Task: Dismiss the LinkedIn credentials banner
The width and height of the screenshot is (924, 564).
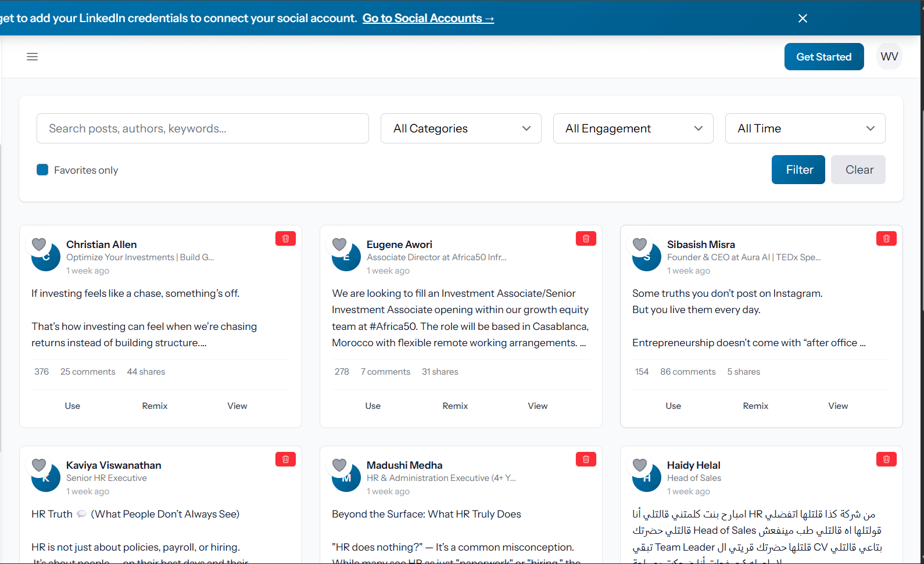Action: click(x=803, y=19)
